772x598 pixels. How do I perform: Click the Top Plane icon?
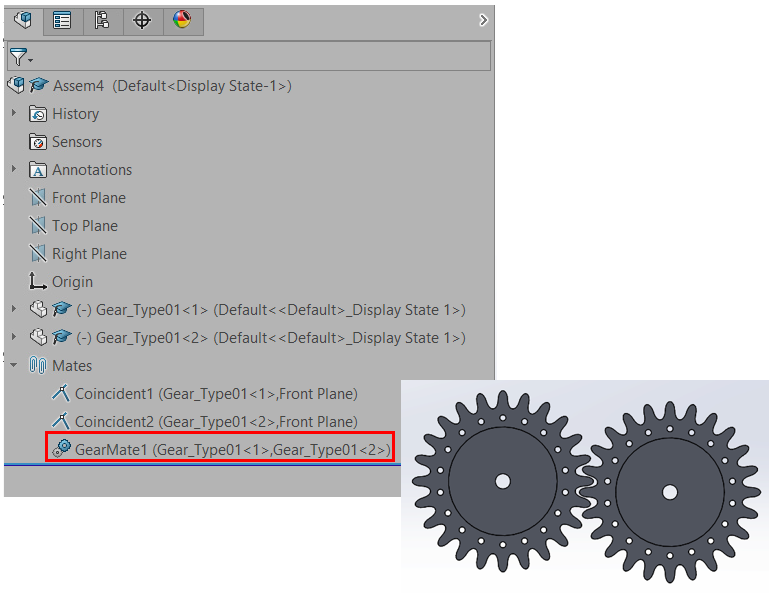38,226
